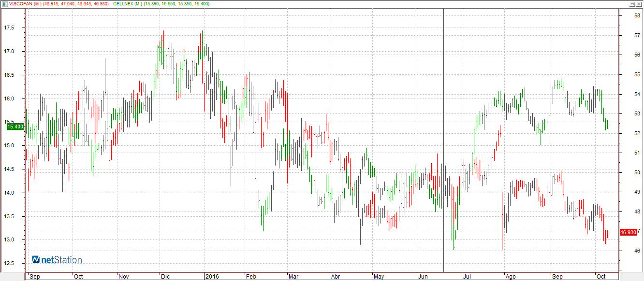Viewport: 644px width, 281px height.
Task: Click the Jun label on time axis
Action: click(x=423, y=277)
